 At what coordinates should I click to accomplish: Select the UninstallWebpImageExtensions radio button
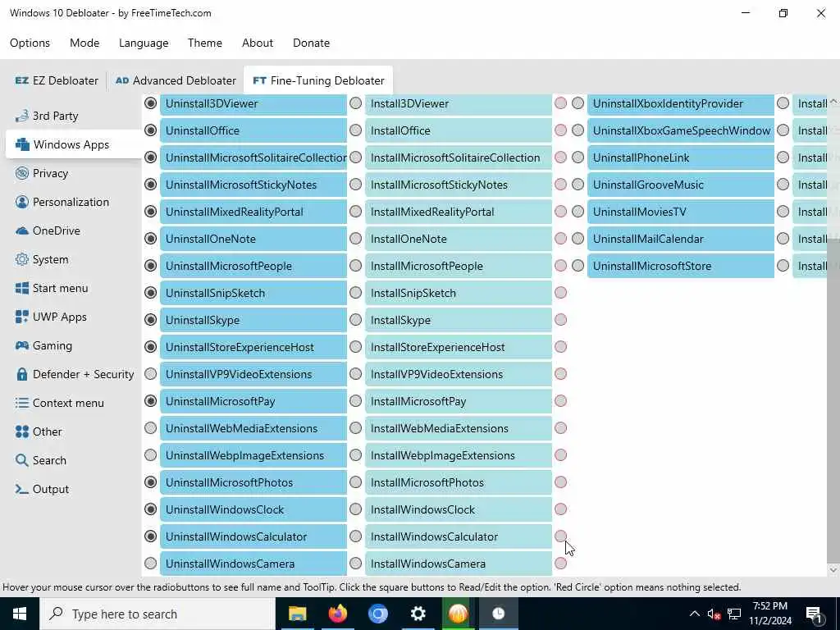tap(151, 455)
